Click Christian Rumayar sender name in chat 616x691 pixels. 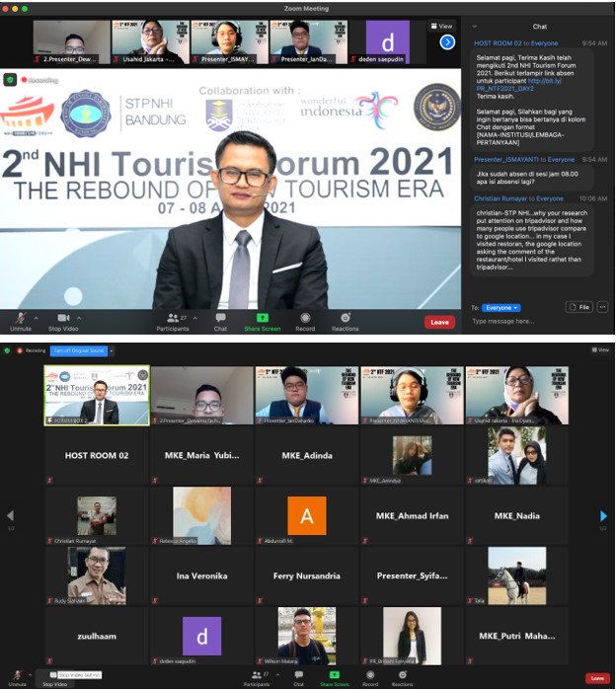click(500, 198)
